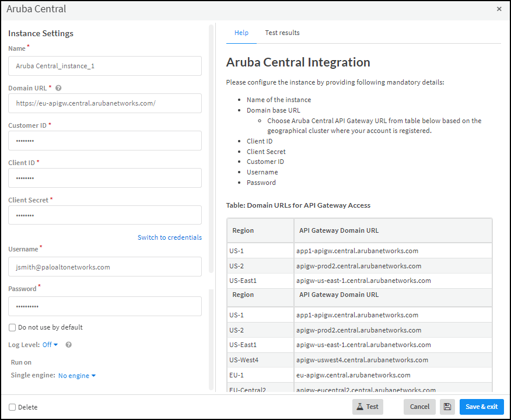Viewport: 511px width, 420px height.
Task: Click into the Name input field
Action: [105, 66]
